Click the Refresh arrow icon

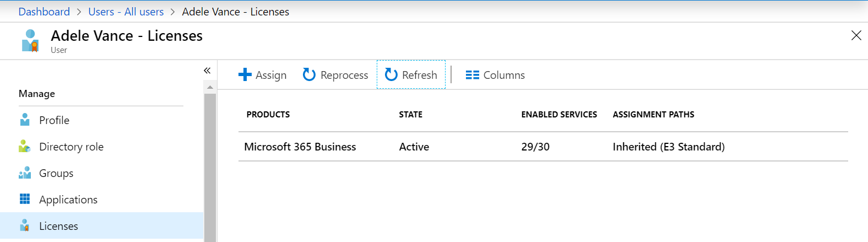point(391,74)
